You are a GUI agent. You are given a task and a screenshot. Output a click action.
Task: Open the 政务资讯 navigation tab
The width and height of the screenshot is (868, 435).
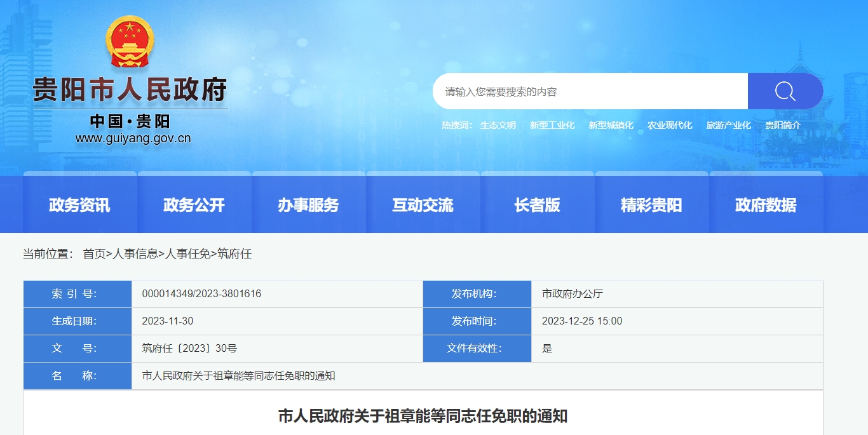79,205
